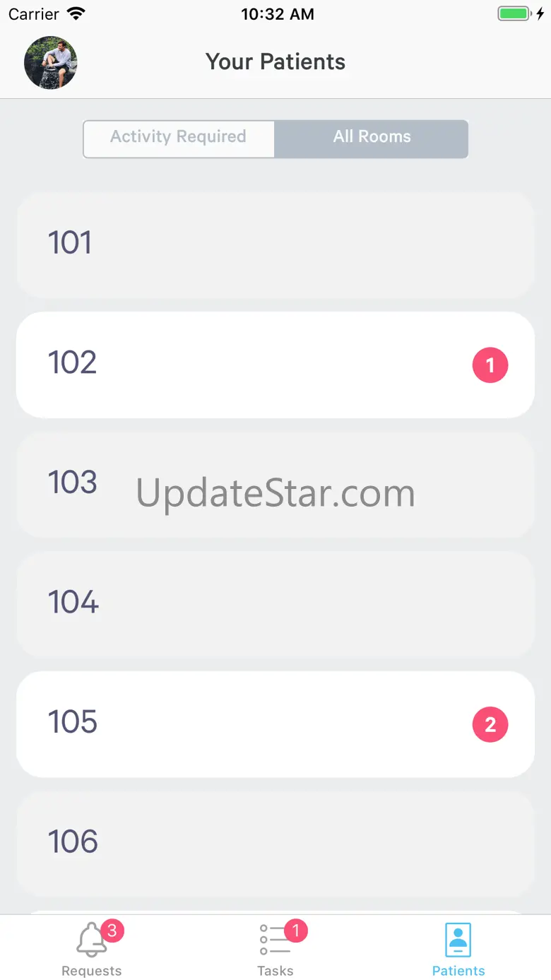Select the Patients person icon
Image resolution: width=551 pixels, height=980 pixels.
click(458, 940)
